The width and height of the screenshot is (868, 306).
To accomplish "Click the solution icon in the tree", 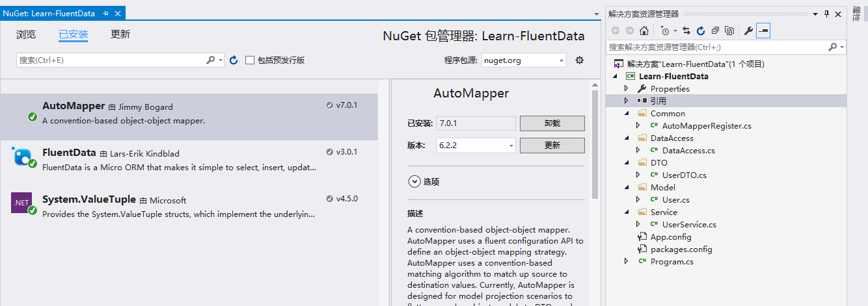I will coord(619,64).
